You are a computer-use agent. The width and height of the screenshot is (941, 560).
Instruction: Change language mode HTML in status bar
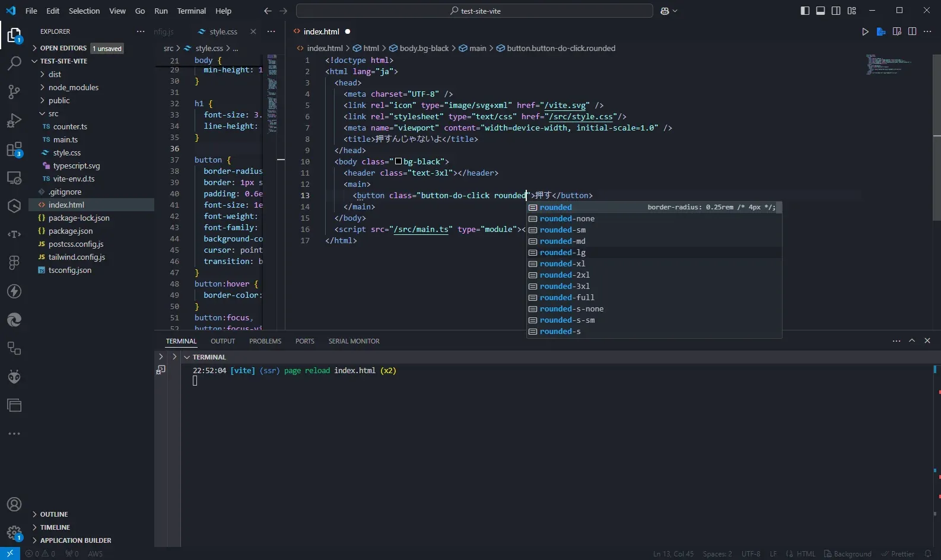[806, 553]
